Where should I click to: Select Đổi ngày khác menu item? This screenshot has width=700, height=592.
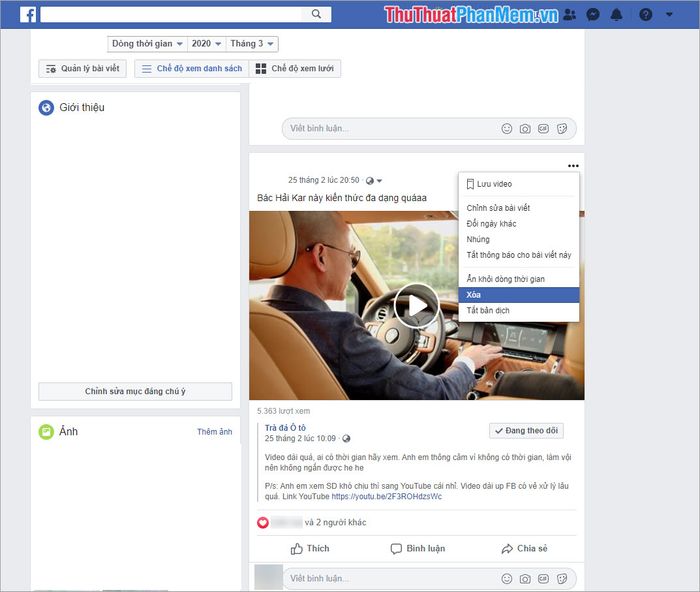[519, 224]
